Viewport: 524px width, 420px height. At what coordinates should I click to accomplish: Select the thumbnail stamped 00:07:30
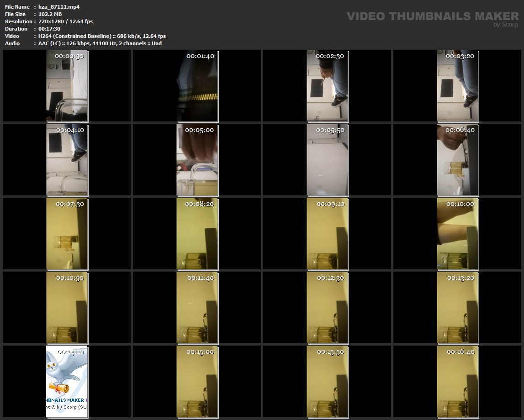67,234
